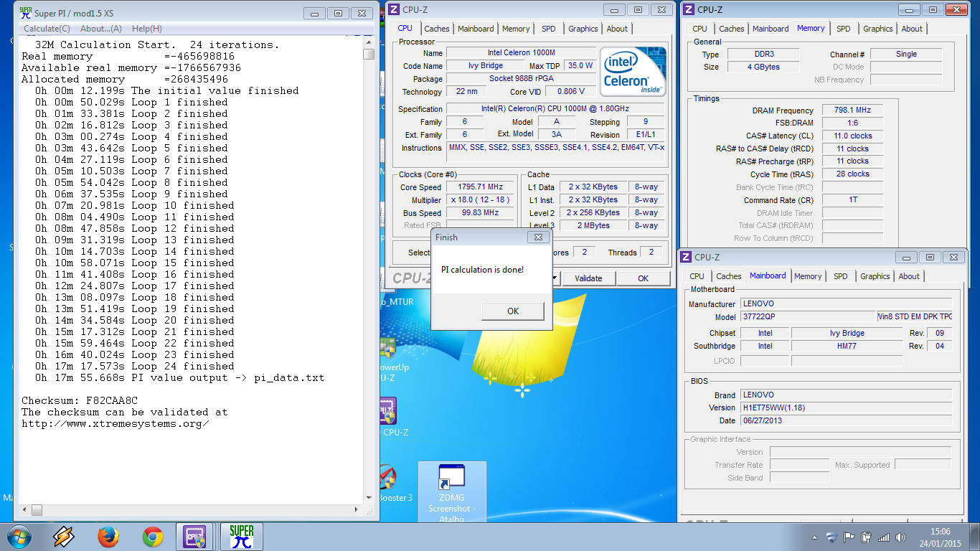Select SPD tab in the Timings CPU-Z window
980x551 pixels.
tap(844, 29)
